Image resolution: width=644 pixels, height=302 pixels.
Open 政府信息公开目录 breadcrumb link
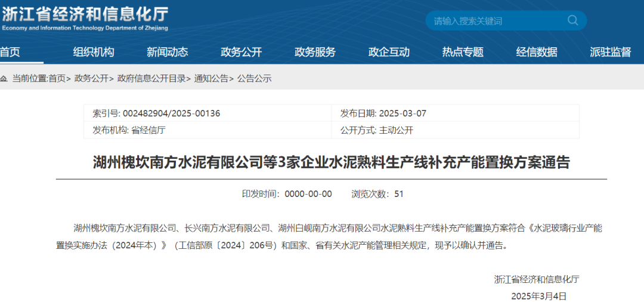coord(151,78)
